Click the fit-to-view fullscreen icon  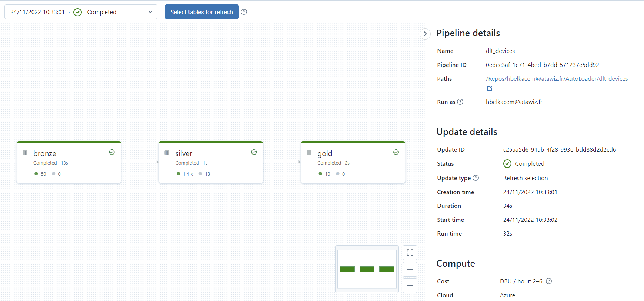410,253
